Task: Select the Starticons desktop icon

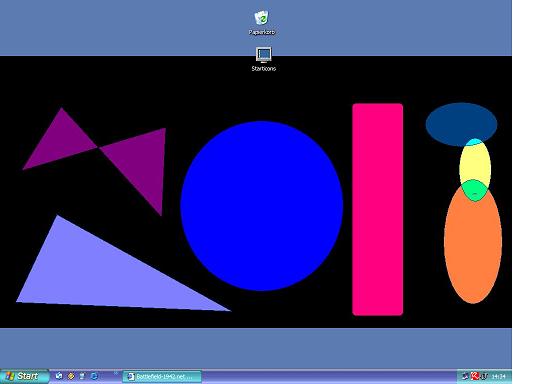Action: pos(263,59)
